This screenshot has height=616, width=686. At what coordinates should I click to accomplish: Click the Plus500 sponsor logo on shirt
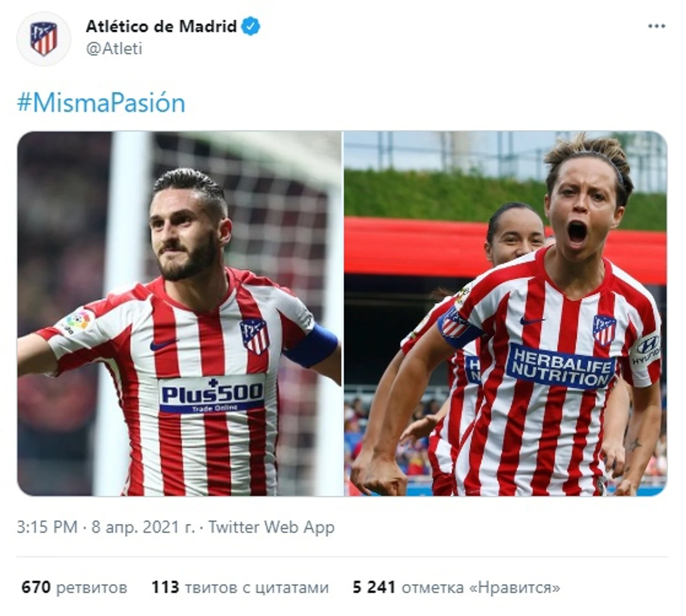tap(212, 395)
